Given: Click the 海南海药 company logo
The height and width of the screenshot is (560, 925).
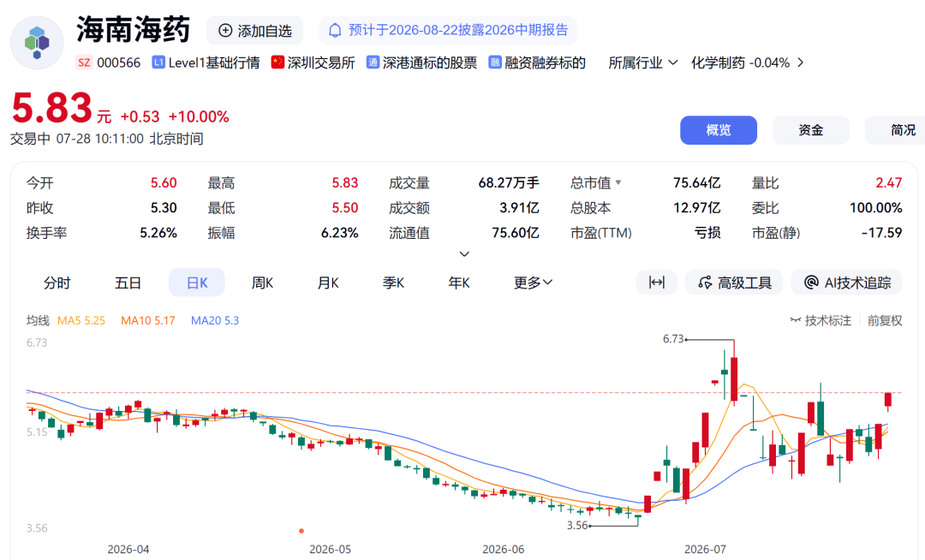Looking at the screenshot, I should [x=37, y=43].
